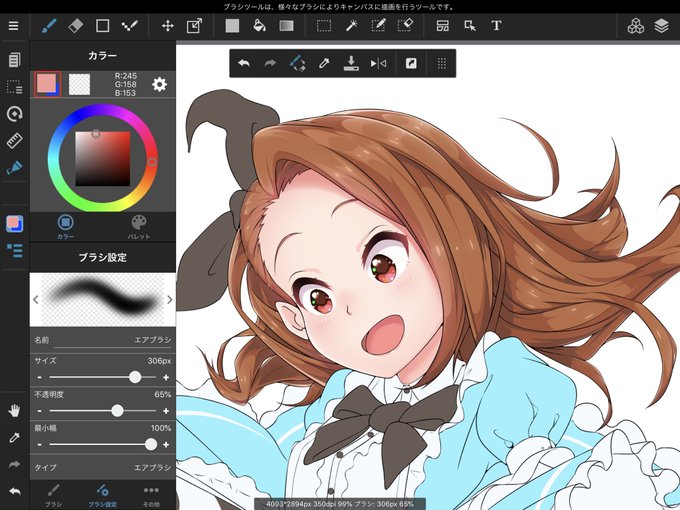Click the floating toolbar grip handle

(441, 64)
